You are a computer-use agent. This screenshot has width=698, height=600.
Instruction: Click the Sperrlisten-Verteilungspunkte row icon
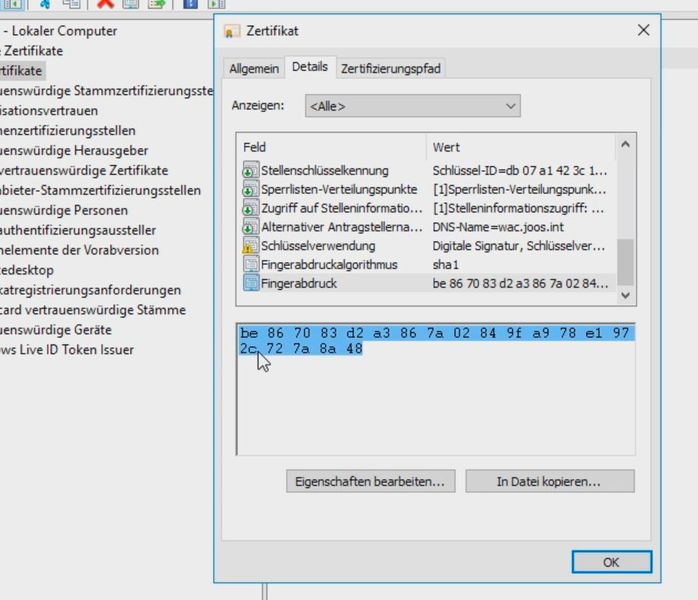click(251, 189)
